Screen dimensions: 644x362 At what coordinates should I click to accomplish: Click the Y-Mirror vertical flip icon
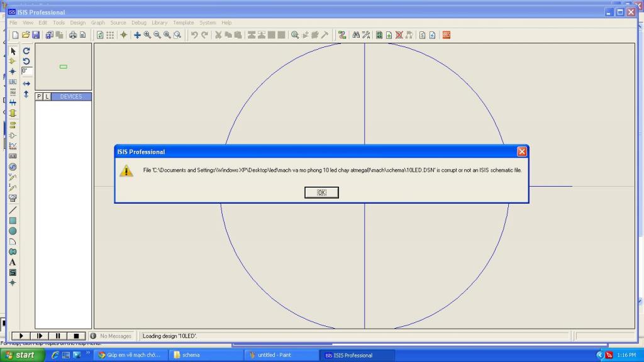[x=26, y=94]
